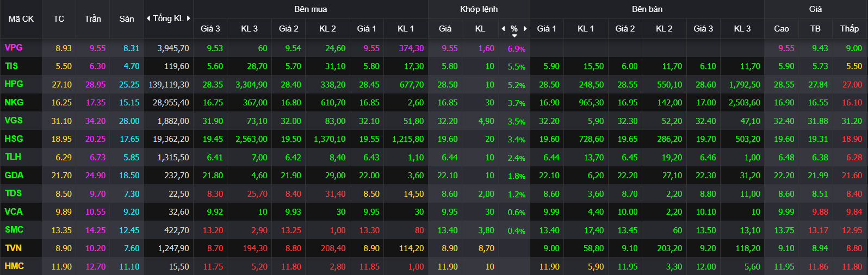Click TLH percent change 2.4%
The image size is (868, 275).
pos(517,158)
